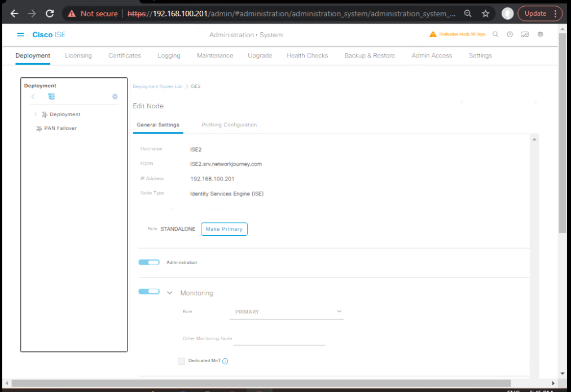Collapse the Monitoring section chevron
571x392 pixels.
coord(170,293)
